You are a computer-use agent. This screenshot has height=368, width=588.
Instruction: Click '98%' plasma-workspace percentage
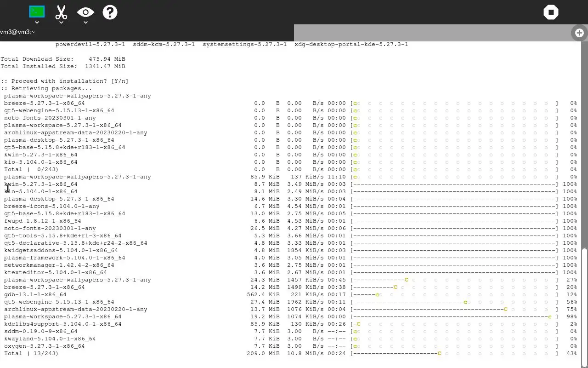pyautogui.click(x=572, y=316)
